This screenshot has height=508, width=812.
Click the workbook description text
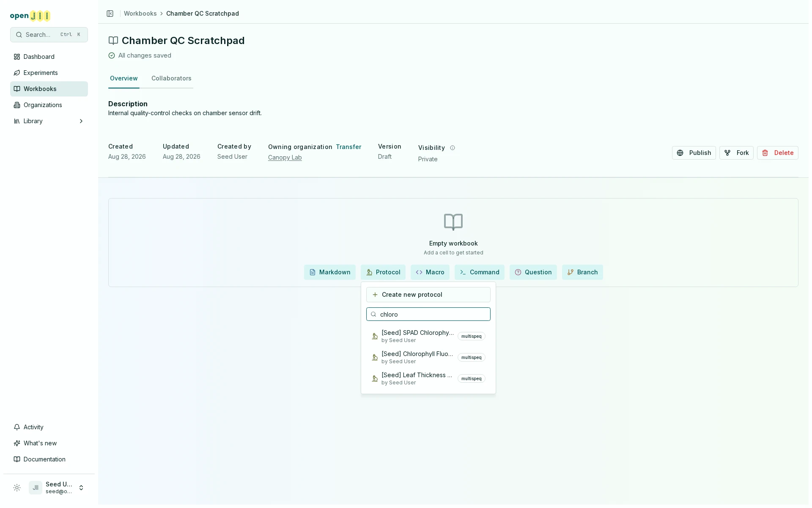point(185,113)
